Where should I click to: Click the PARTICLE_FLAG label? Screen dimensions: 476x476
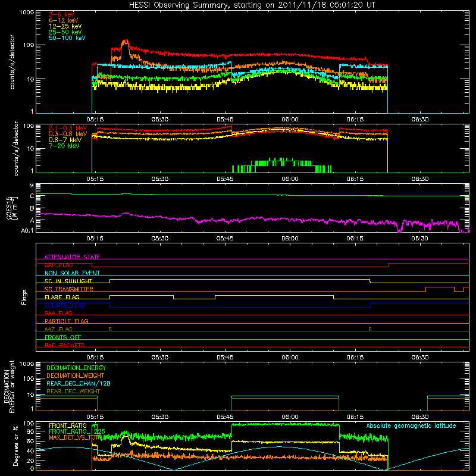(67, 321)
